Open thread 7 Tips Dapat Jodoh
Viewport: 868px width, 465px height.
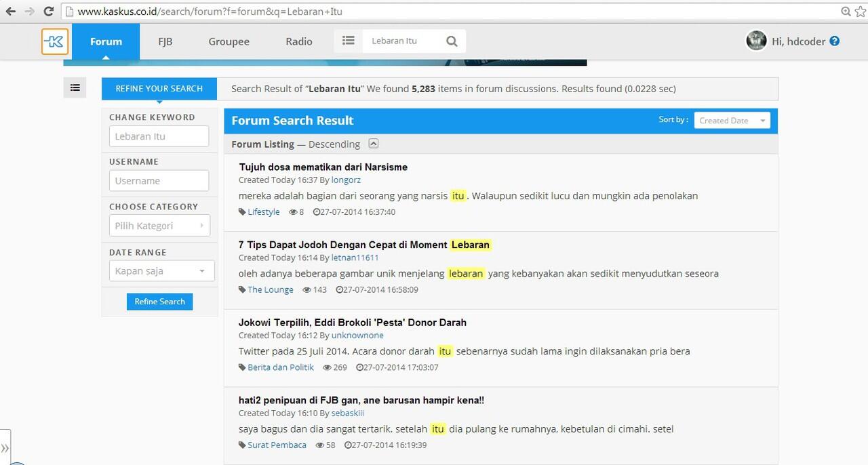pos(364,245)
